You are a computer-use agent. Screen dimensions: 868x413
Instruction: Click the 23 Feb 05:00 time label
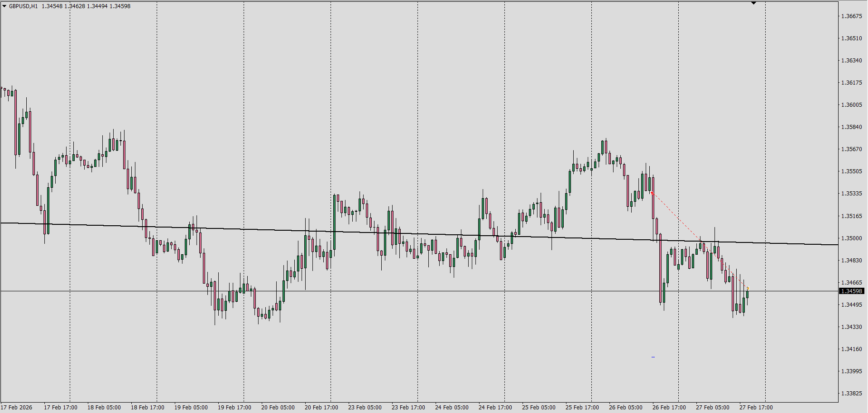tap(365, 408)
